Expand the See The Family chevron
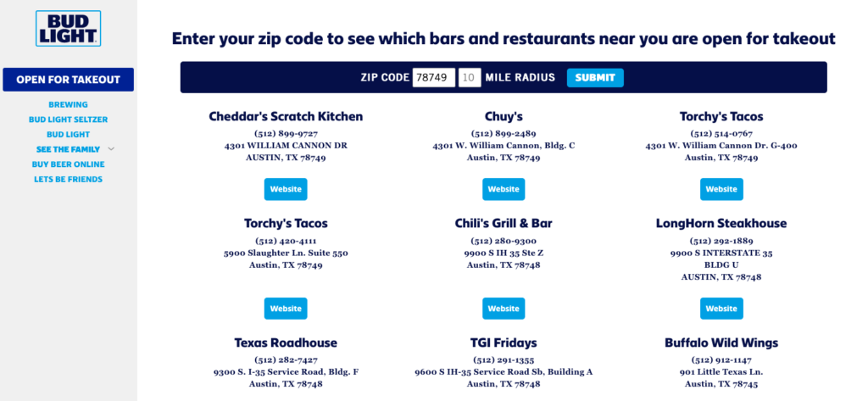The image size is (868, 401). click(112, 149)
